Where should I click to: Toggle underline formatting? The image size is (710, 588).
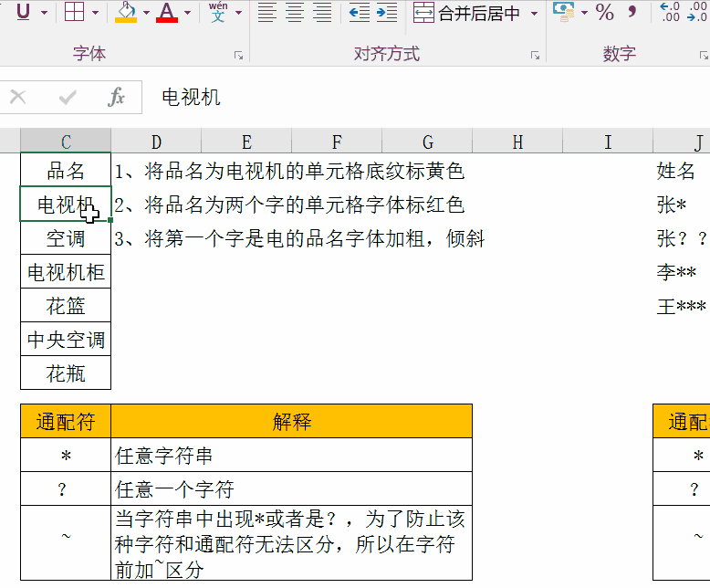click(x=23, y=12)
